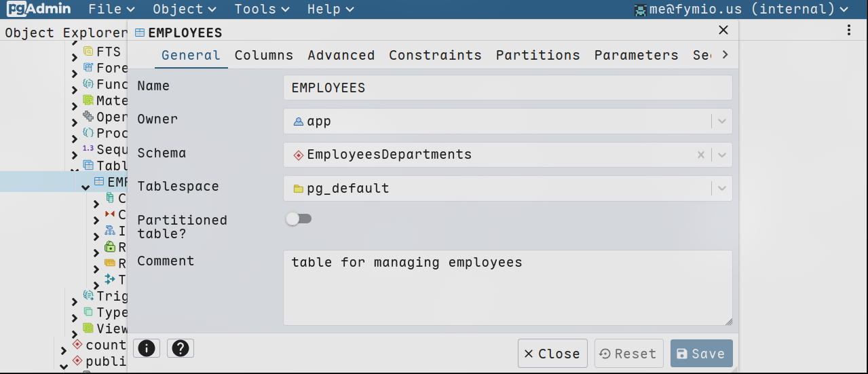Viewport: 868px width, 374px height.
Task: Click the Sequences 1.3 icon in tree
Action: point(88,149)
